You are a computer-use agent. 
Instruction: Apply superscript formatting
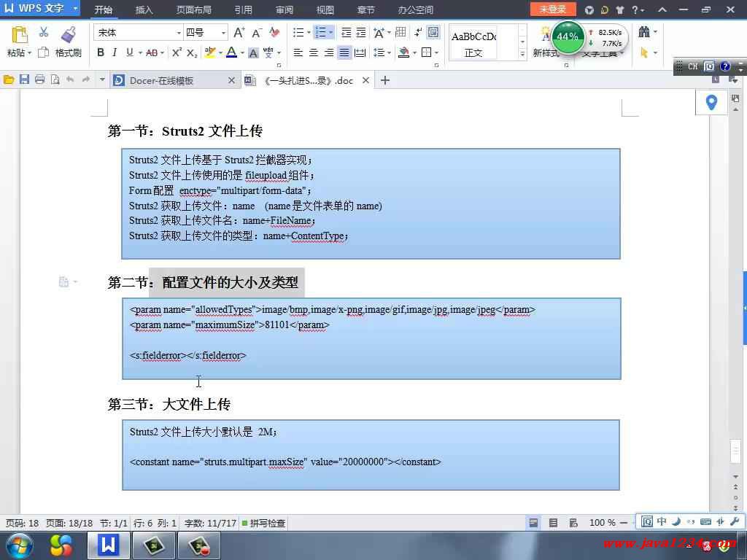tap(177, 52)
